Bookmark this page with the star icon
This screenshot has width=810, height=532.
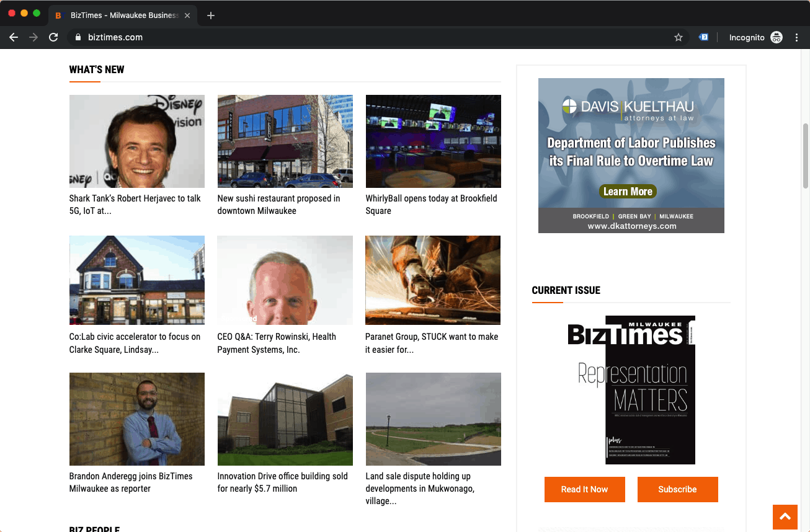679,37
